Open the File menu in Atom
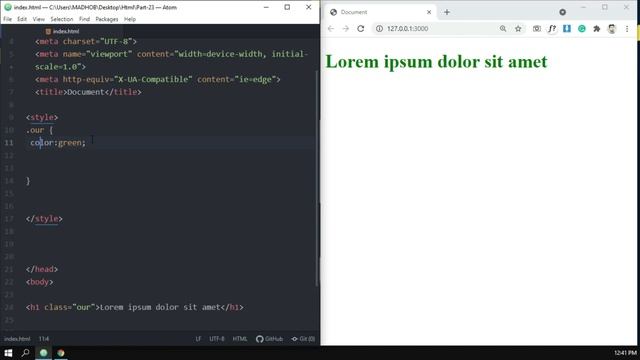This screenshot has height=360, width=640. (7, 19)
